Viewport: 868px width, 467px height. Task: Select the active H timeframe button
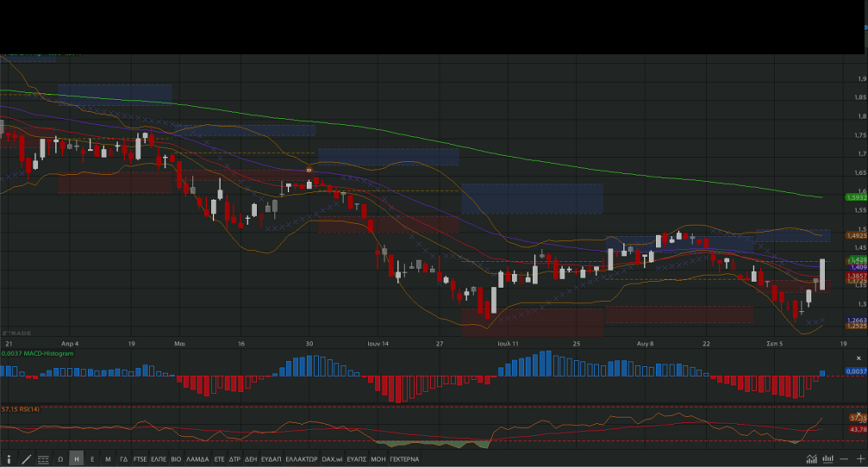[x=77, y=459]
